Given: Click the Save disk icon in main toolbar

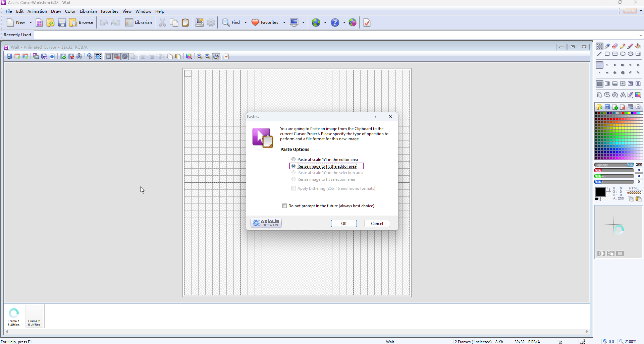Looking at the screenshot, I should tap(62, 22).
